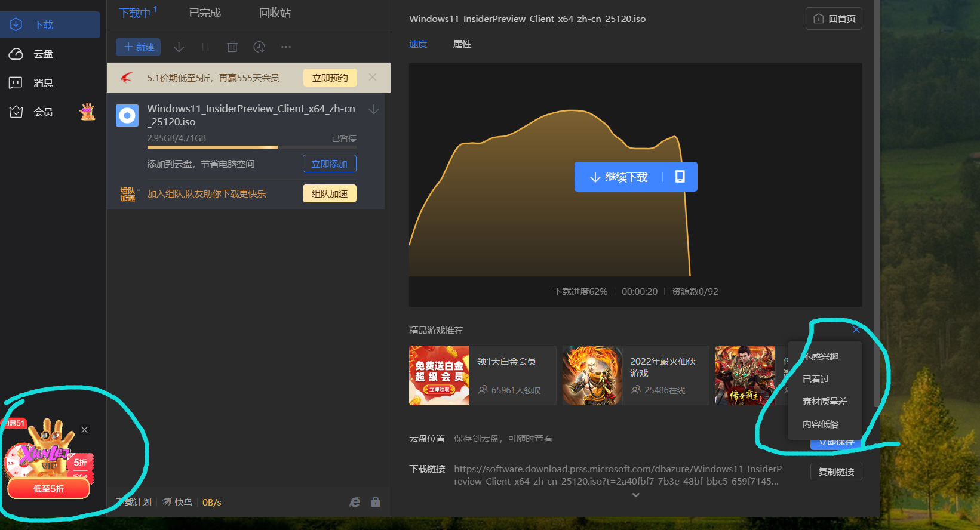Open the 会员 membership section
The width and height of the screenshot is (980, 530).
pos(42,112)
